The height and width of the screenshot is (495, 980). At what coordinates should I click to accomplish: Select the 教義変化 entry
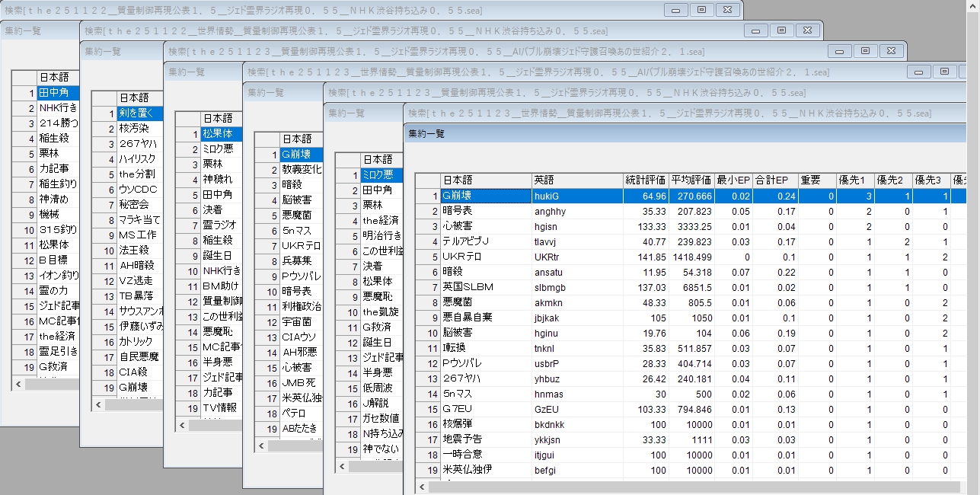click(x=302, y=170)
